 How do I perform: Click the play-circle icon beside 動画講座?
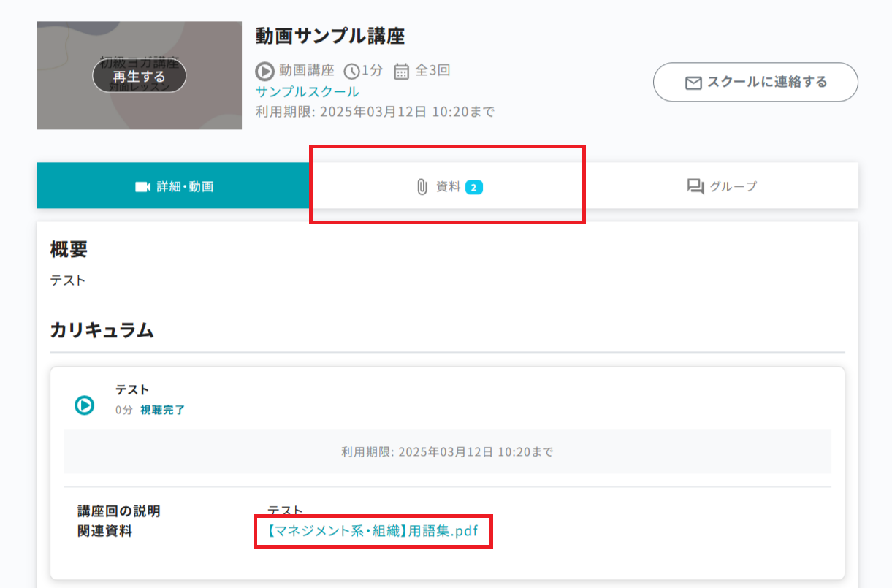[x=264, y=71]
